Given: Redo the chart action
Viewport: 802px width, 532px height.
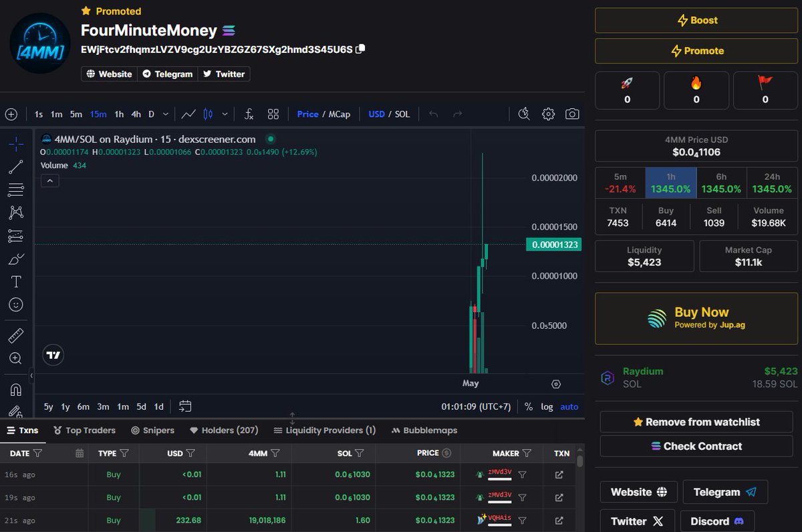Looking at the screenshot, I should [x=458, y=114].
